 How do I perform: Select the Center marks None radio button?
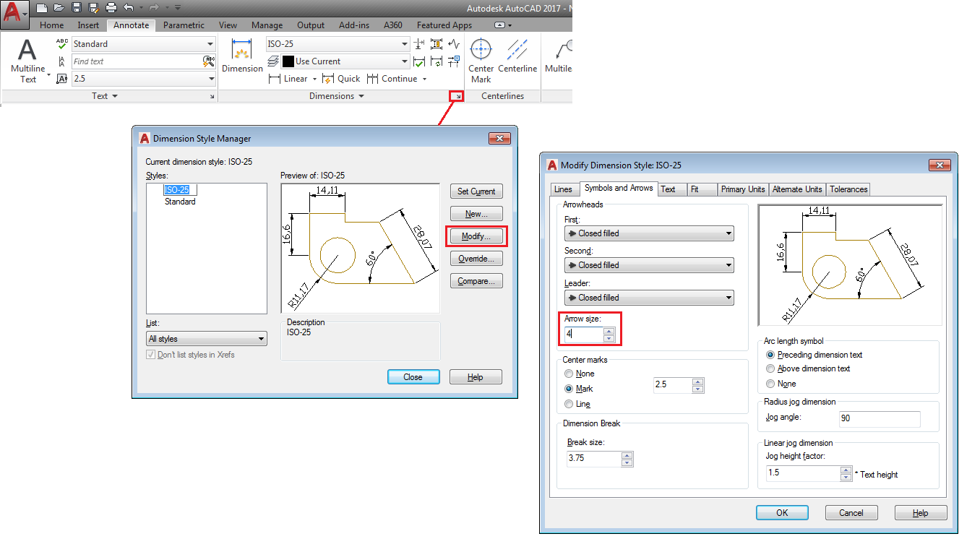click(569, 374)
